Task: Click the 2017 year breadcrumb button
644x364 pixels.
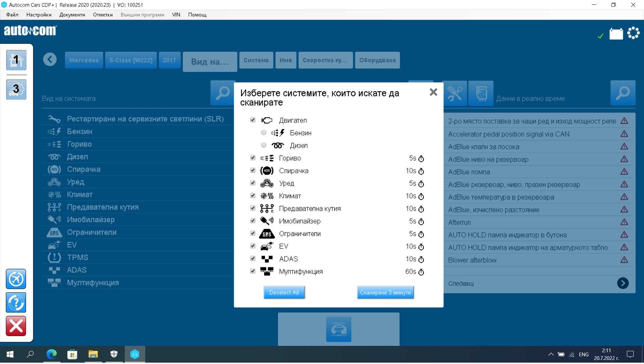Action: (169, 60)
